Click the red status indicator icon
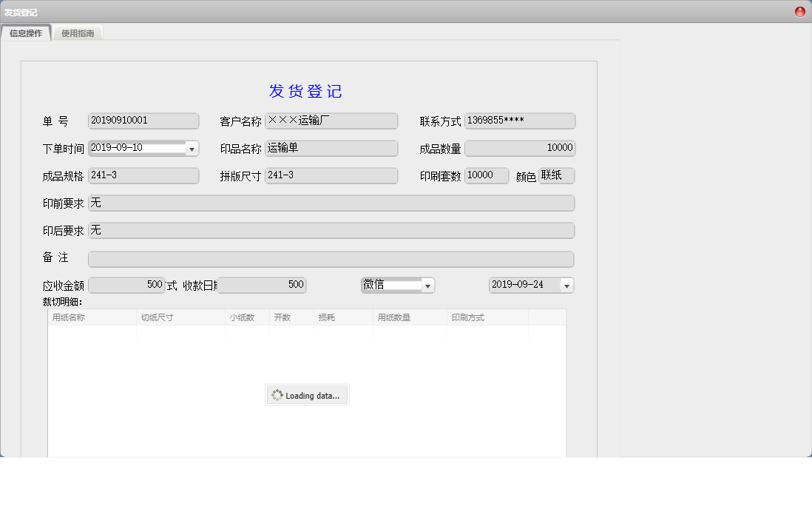Image resolution: width=812 pixels, height=523 pixels. click(802, 11)
